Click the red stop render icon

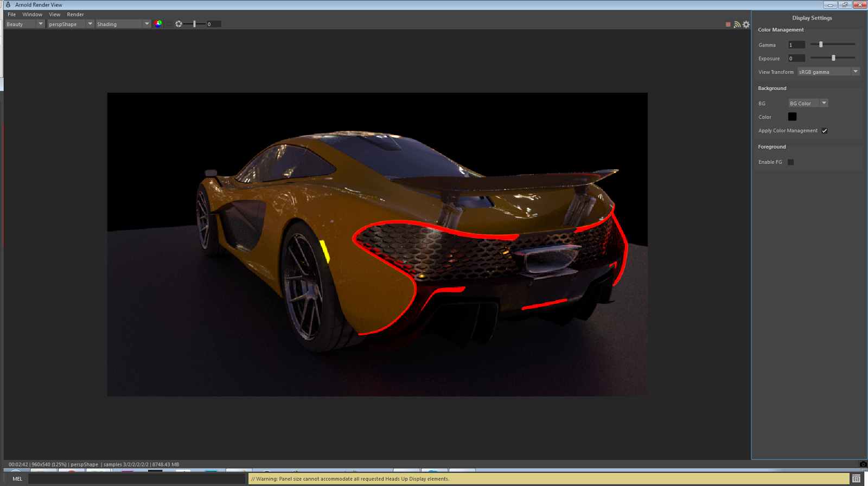point(728,24)
